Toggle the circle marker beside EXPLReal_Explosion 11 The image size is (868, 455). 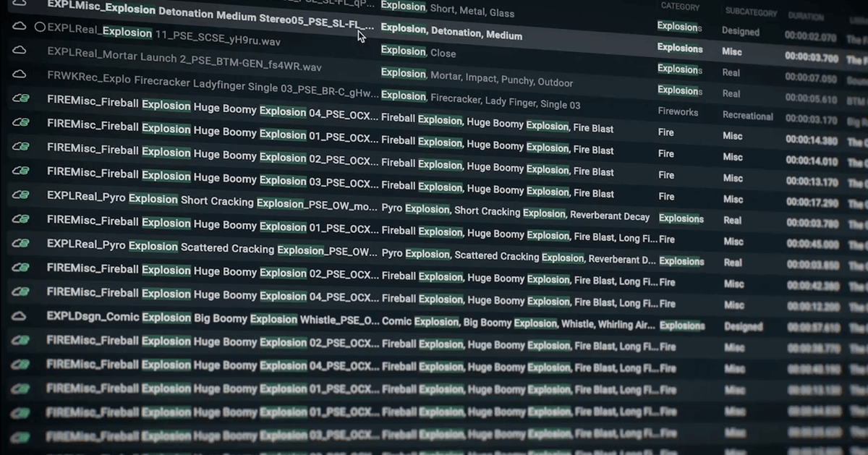pos(41,27)
